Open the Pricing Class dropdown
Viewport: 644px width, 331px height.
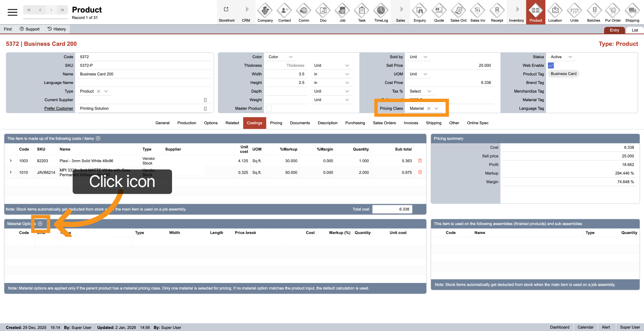(436, 108)
